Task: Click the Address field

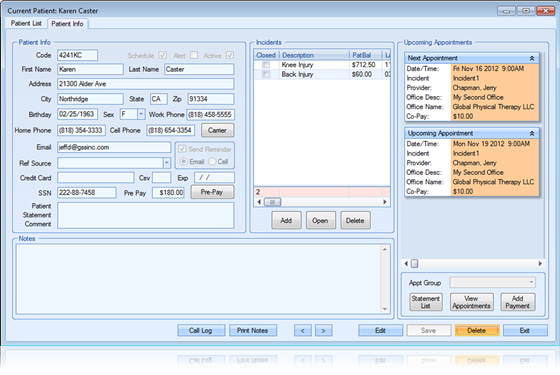Action: coord(145,84)
